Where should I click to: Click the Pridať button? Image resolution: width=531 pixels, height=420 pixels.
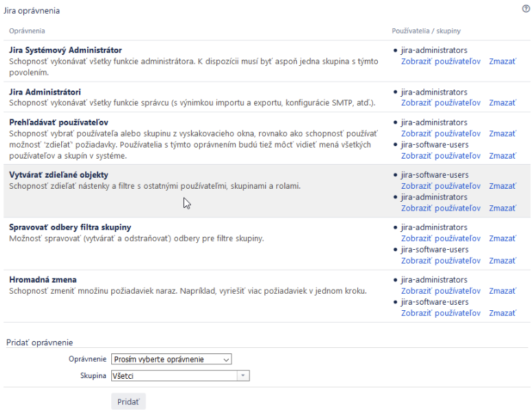click(x=128, y=401)
